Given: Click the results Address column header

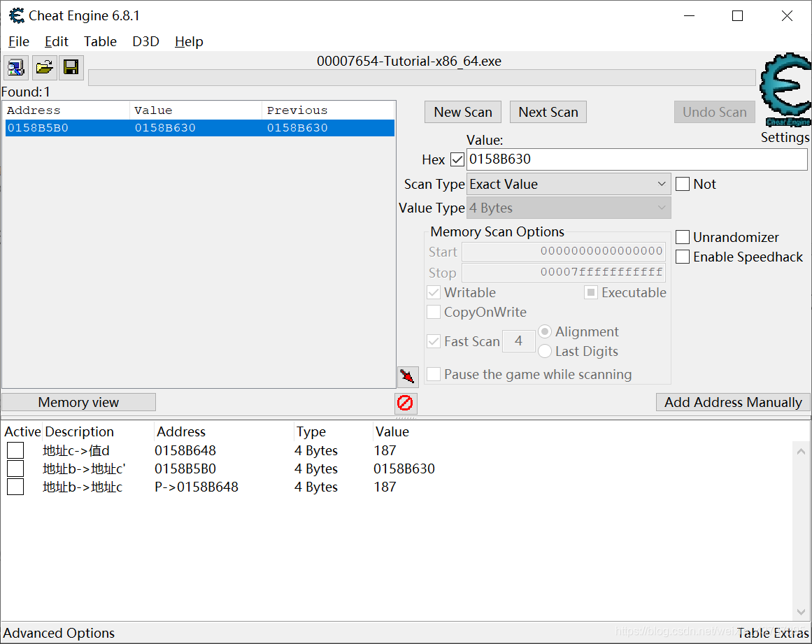Looking at the screenshot, I should pos(67,110).
